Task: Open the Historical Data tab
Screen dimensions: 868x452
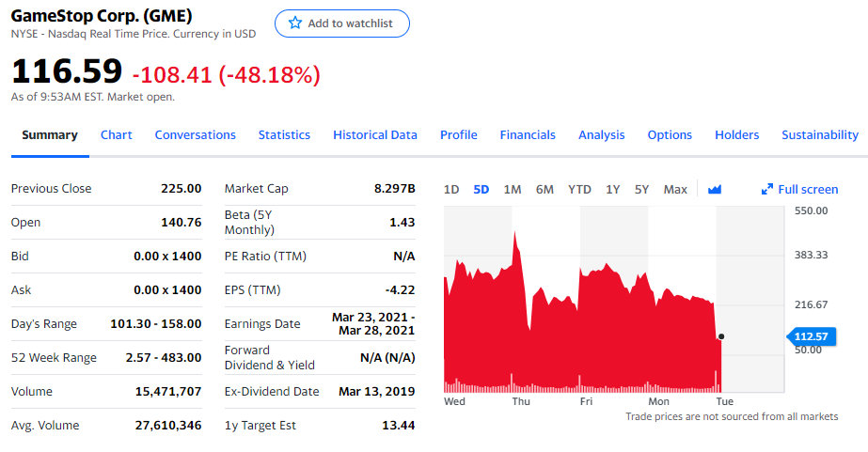Action: coord(375,135)
